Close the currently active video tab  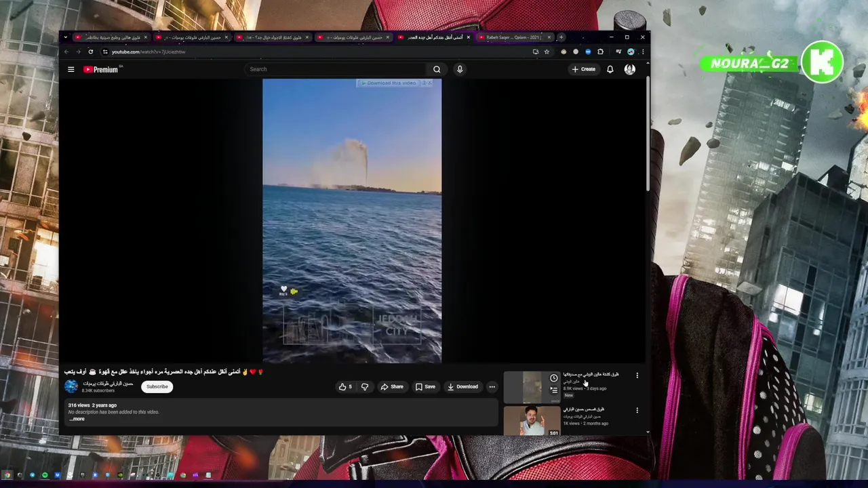click(468, 37)
